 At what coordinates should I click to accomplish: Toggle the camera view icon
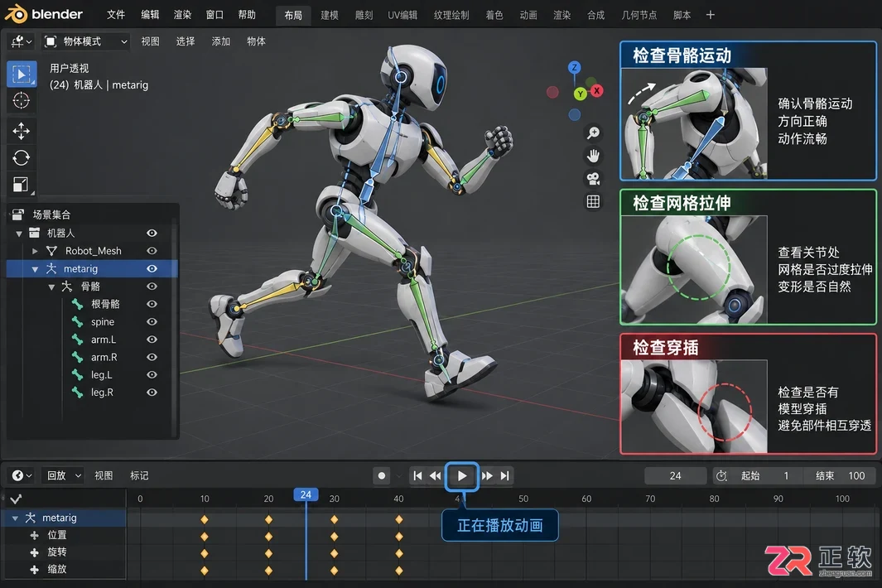593,179
